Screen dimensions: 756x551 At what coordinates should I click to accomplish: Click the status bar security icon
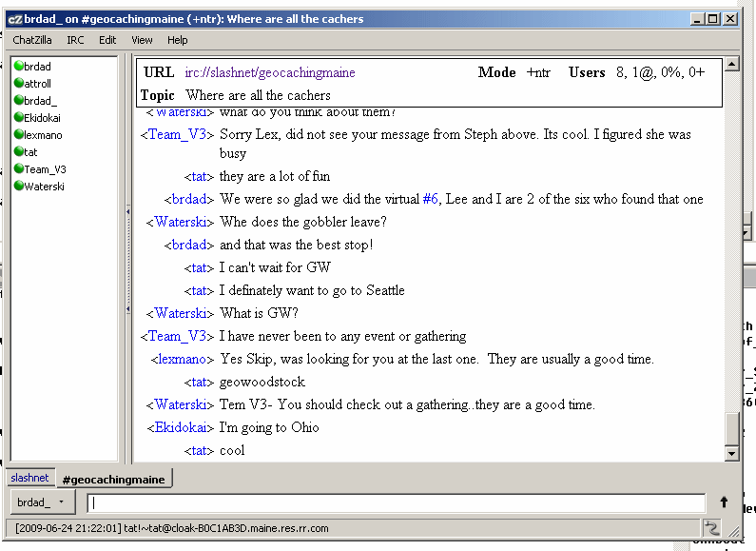click(x=711, y=528)
